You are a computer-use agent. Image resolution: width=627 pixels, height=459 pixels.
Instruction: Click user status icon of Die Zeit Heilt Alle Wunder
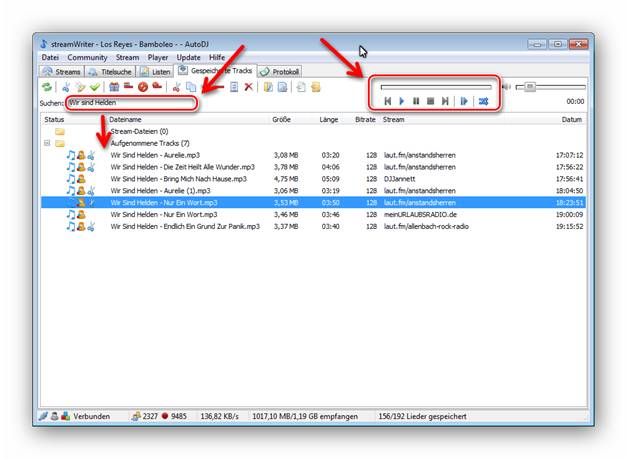click(x=81, y=167)
